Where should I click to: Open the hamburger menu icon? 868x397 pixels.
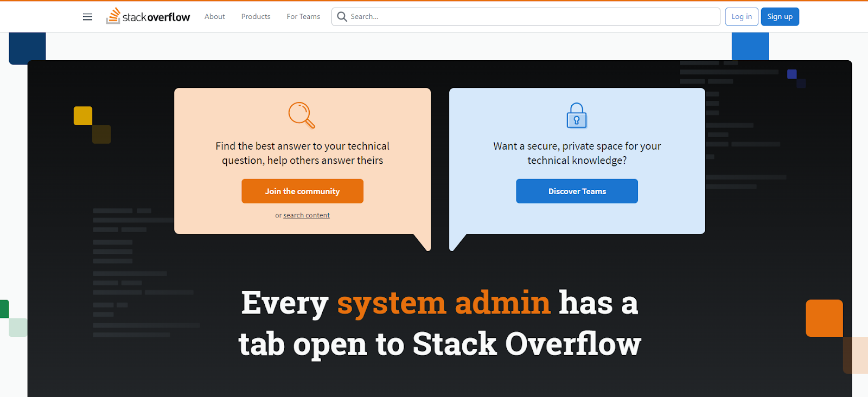pyautogui.click(x=87, y=17)
